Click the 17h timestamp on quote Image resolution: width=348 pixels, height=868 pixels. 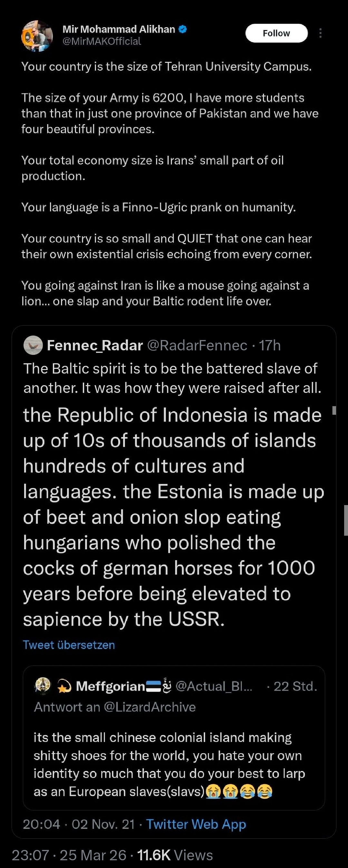[269, 346]
